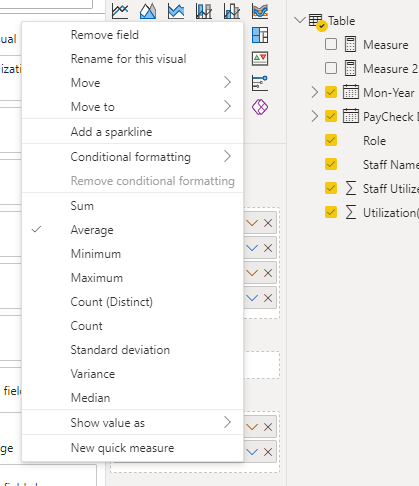Click the Mon-Year field name
This screenshot has width=419, height=486.
389,93
